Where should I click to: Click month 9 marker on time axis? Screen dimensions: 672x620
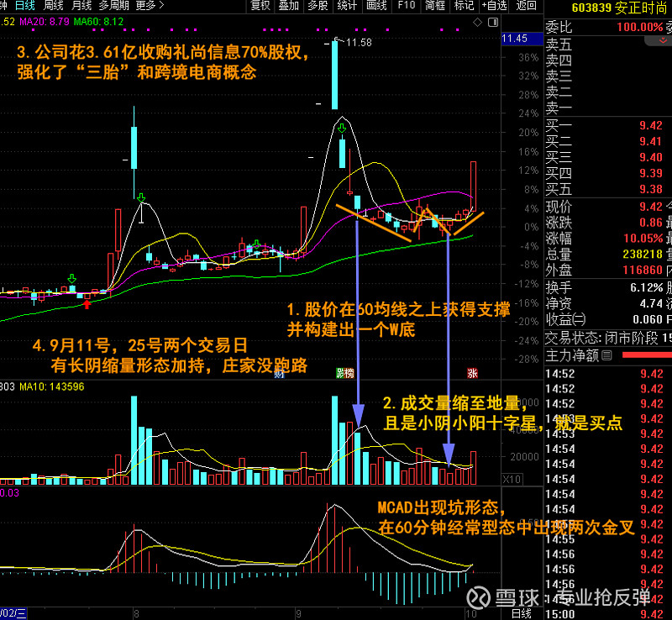click(298, 614)
